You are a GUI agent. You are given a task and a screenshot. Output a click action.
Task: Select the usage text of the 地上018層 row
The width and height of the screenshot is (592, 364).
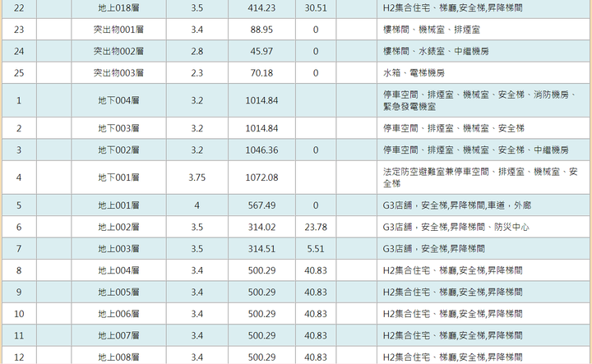tap(453, 8)
